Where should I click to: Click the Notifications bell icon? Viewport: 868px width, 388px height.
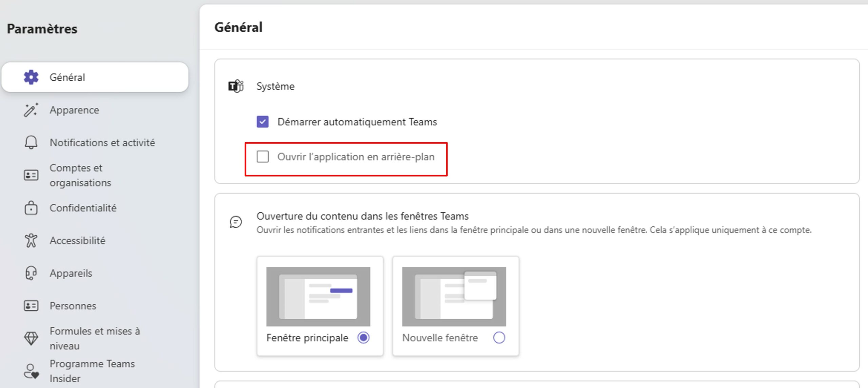click(31, 143)
